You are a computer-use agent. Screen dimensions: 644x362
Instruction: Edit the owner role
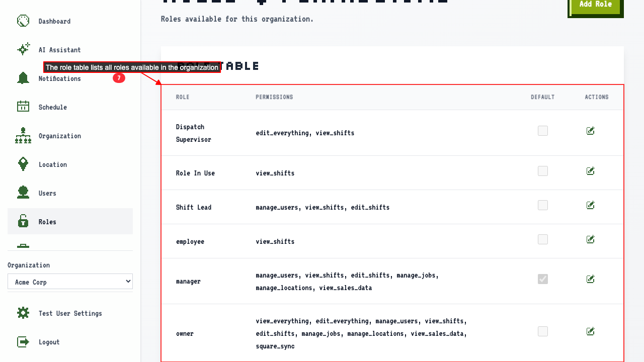[x=591, y=331]
